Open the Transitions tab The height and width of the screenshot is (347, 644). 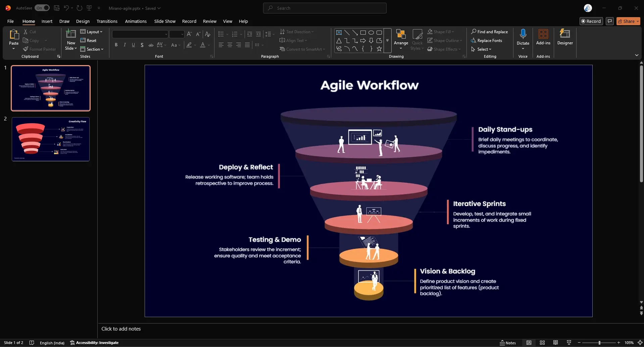coord(107,21)
